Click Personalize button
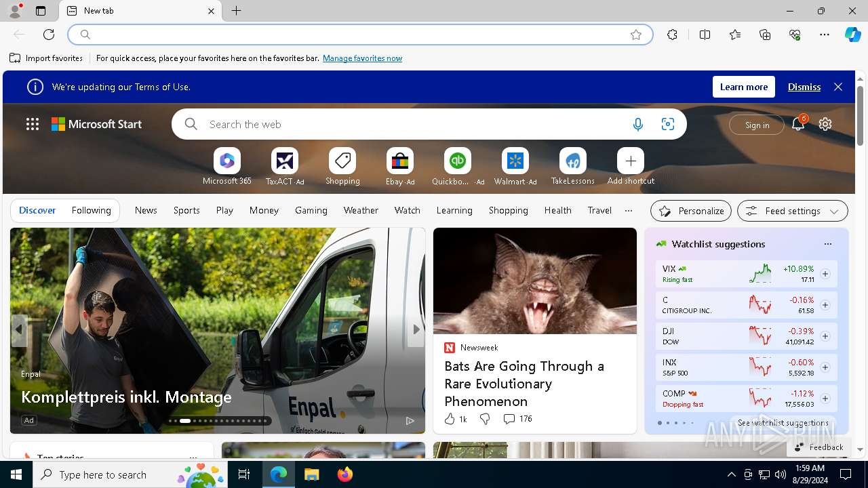This screenshot has height=488, width=868. click(x=691, y=211)
